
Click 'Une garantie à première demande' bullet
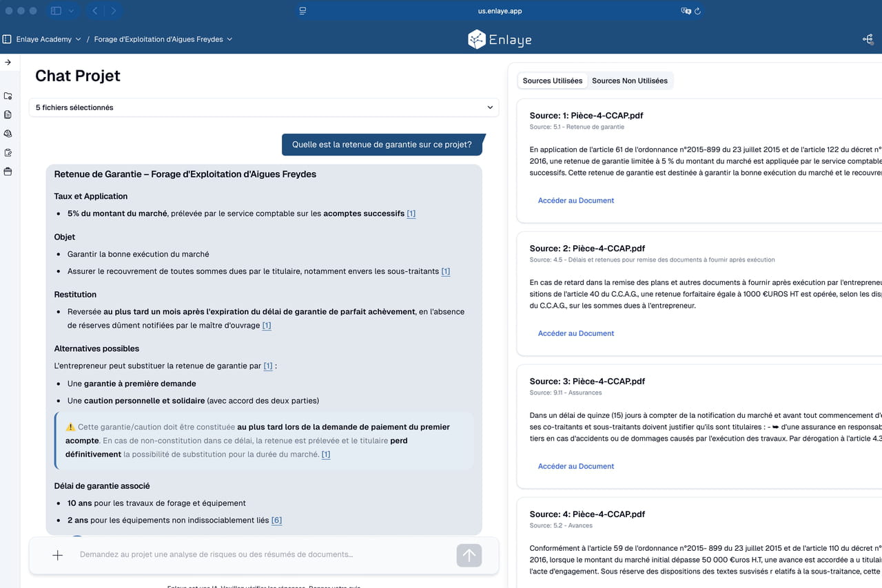(132, 384)
